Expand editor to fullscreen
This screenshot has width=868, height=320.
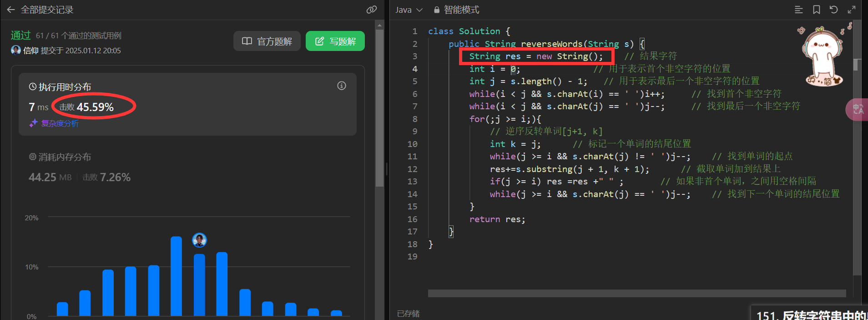(851, 10)
